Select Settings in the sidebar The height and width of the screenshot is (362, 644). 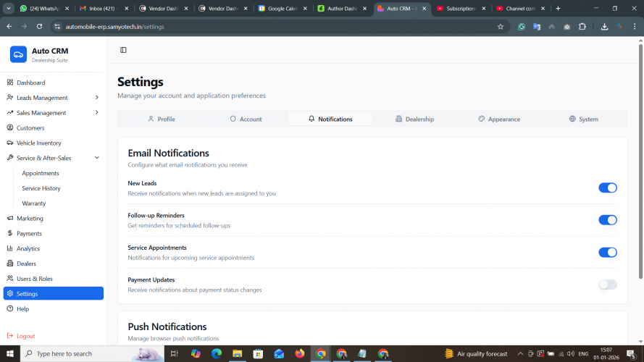point(54,293)
